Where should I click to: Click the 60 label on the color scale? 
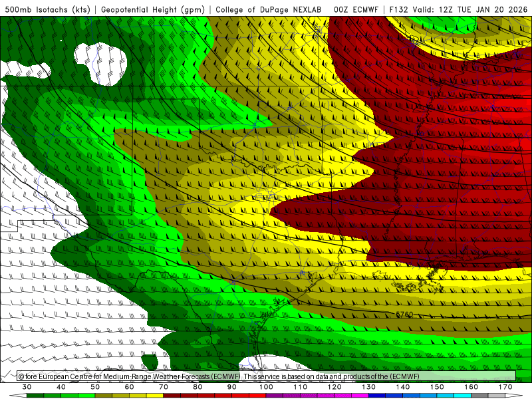coord(129,387)
